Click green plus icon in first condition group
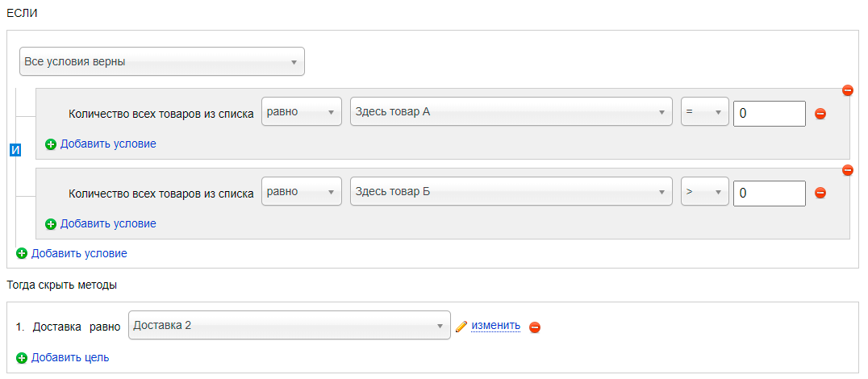The width and height of the screenshot is (868, 379). 50,144
